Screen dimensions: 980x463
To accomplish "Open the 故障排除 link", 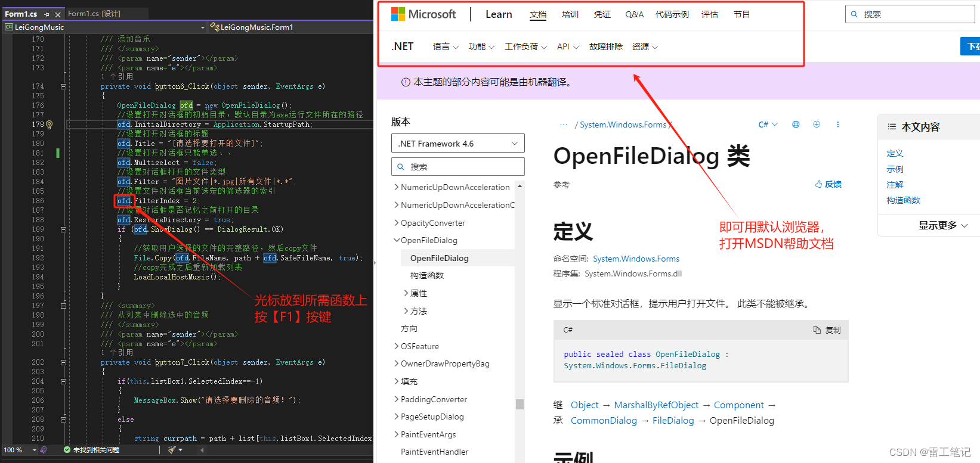I will click(606, 46).
